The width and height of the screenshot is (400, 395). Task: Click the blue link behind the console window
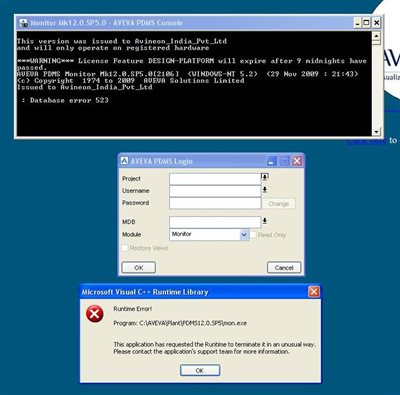click(366, 141)
